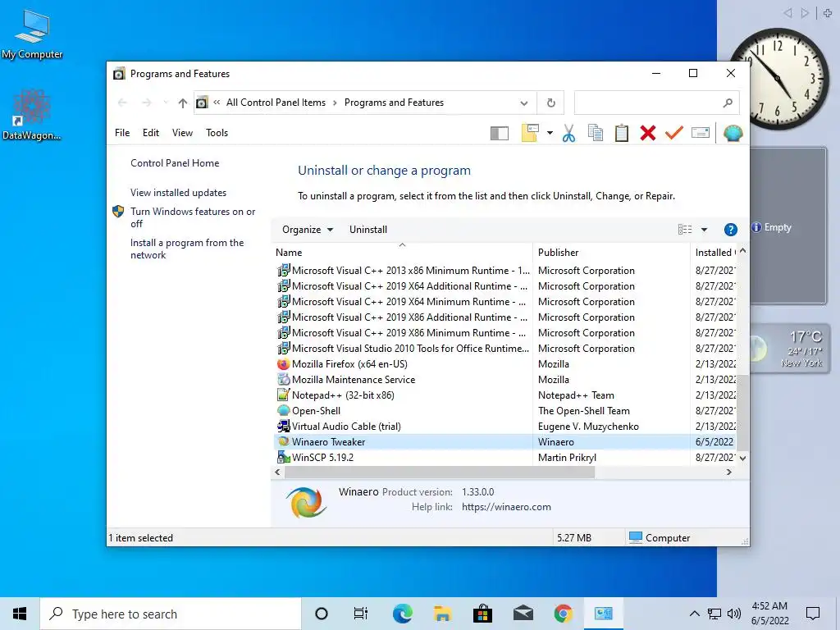The height and width of the screenshot is (630, 840).
Task: Click the blue Help question mark icon
Action: click(730, 230)
